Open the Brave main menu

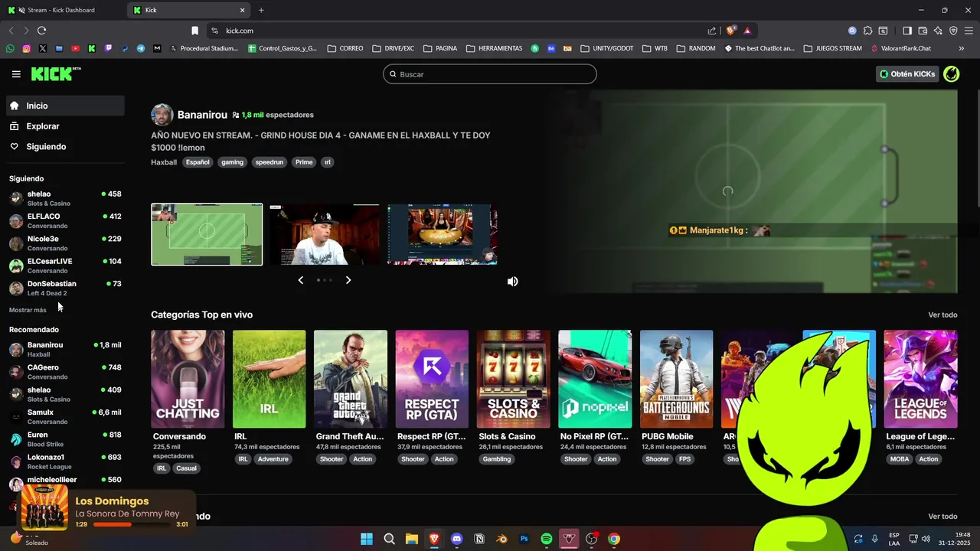point(969,31)
